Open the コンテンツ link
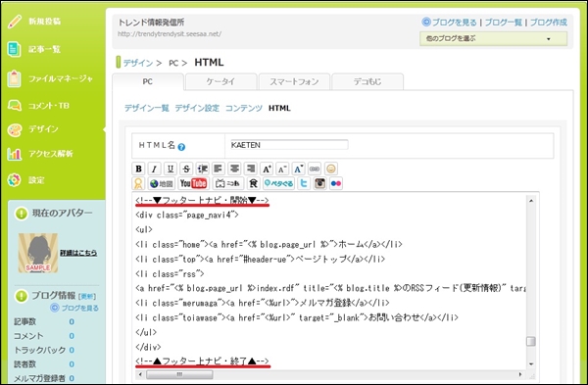Viewport: 588px width, 385px height. [x=244, y=109]
